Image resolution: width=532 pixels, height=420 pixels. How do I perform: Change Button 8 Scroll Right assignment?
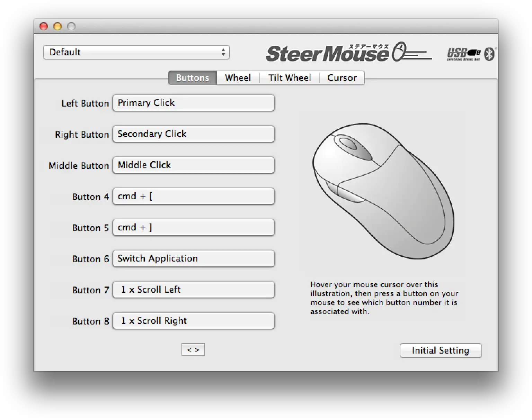pos(194,321)
